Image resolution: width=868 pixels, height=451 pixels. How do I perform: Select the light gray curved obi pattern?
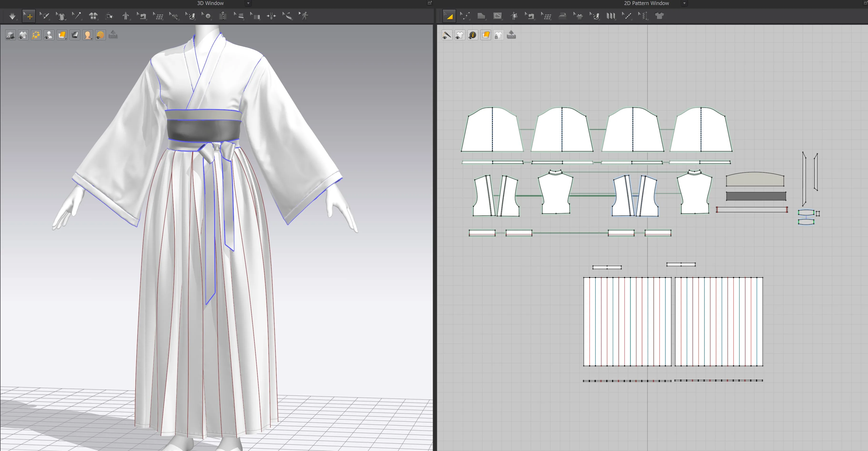(755, 180)
